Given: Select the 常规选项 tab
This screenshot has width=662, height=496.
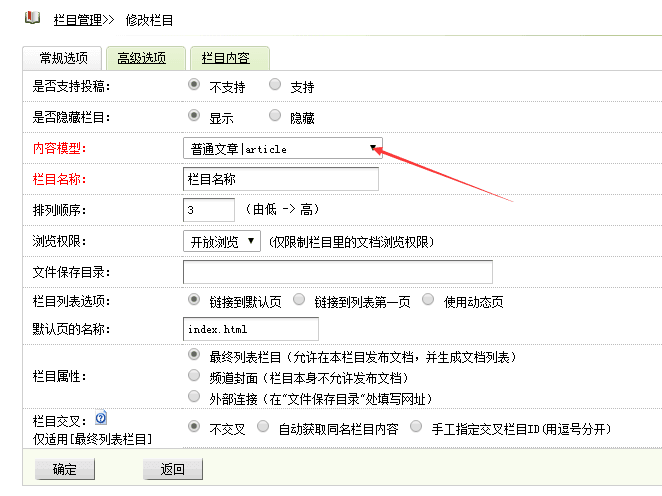Looking at the screenshot, I should [62, 58].
